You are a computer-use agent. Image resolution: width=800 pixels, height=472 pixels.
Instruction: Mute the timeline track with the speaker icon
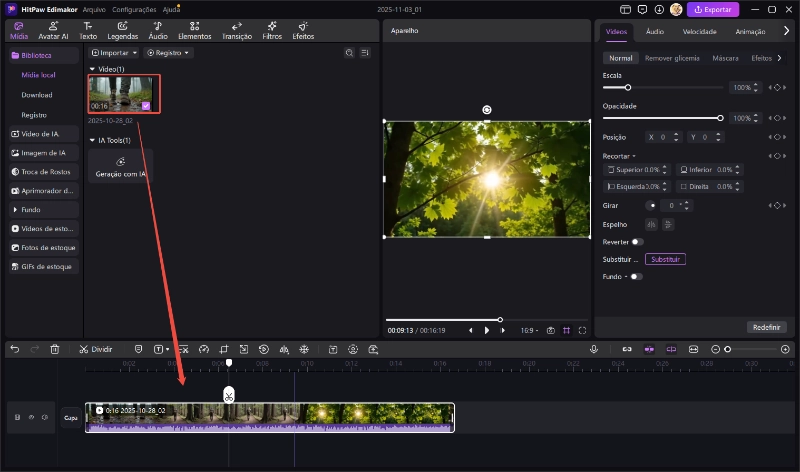click(45, 417)
